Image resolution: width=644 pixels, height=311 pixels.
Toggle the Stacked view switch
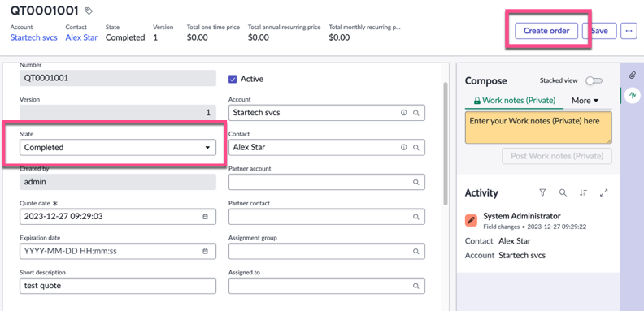tap(594, 81)
